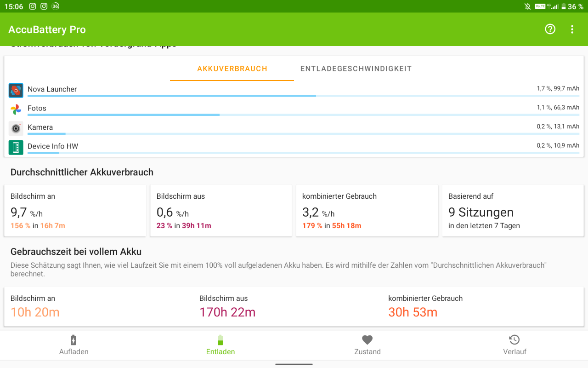The width and height of the screenshot is (588, 368).
Task: Tap the 10h 20m screen-on estimate
Action: click(x=35, y=312)
